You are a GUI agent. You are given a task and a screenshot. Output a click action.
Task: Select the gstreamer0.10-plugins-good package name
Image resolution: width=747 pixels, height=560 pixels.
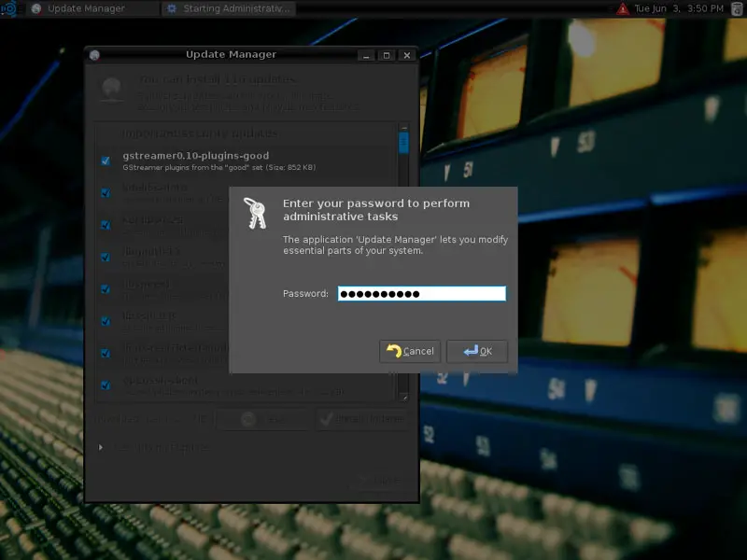click(196, 156)
